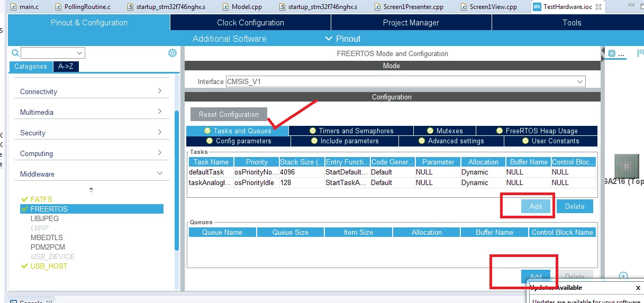The height and width of the screenshot is (303, 644).
Task: Click stack size 4096 cell
Action: tap(301, 172)
